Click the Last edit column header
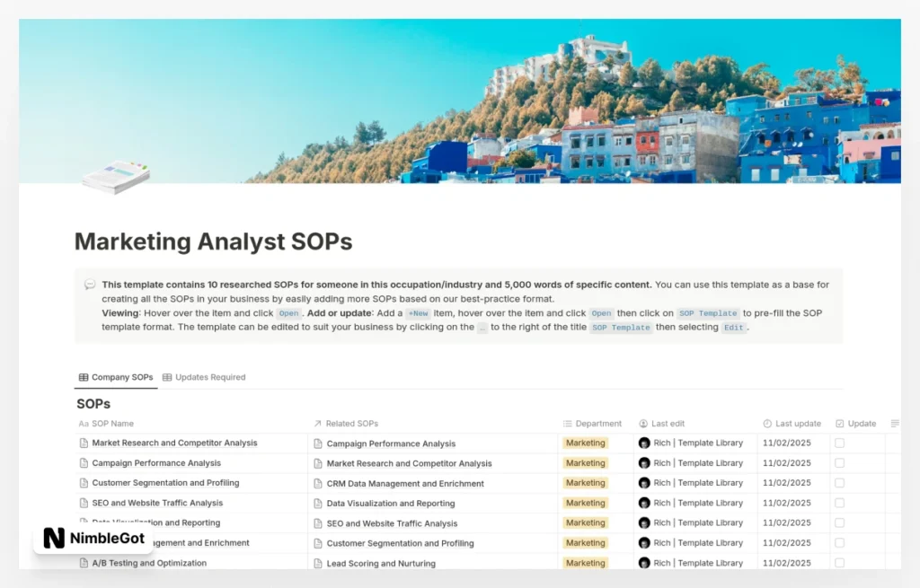This screenshot has height=588, width=920. pos(661,423)
